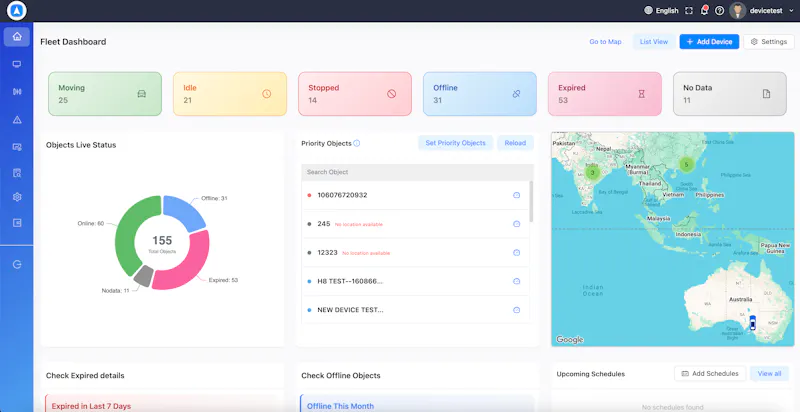
Task: Open the gear settings sidebar icon
Action: tap(17, 197)
